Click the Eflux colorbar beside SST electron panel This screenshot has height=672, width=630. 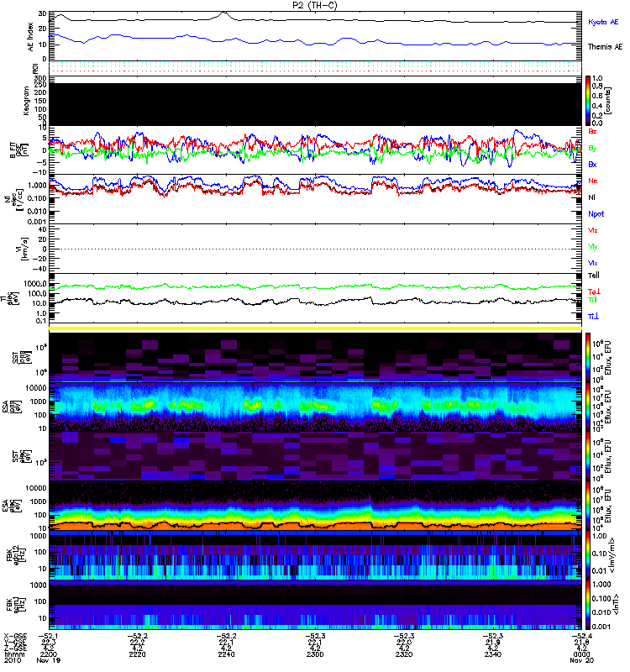tap(588, 456)
